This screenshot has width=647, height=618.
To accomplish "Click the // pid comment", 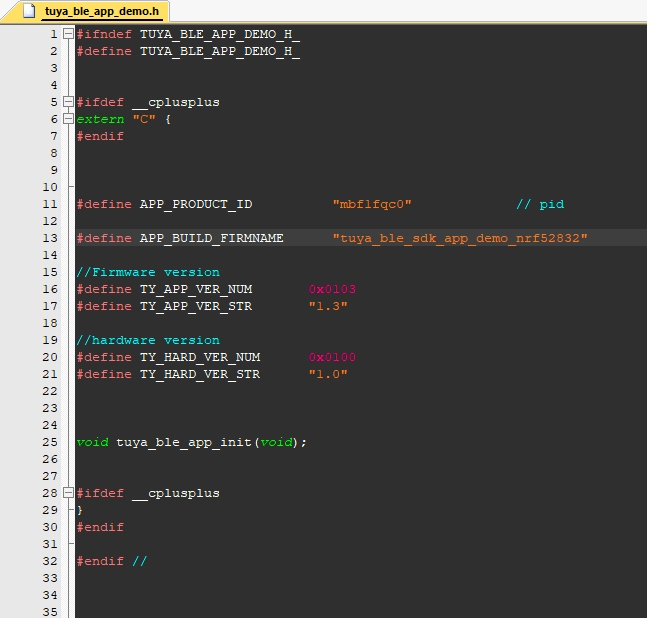I will coord(540,204).
